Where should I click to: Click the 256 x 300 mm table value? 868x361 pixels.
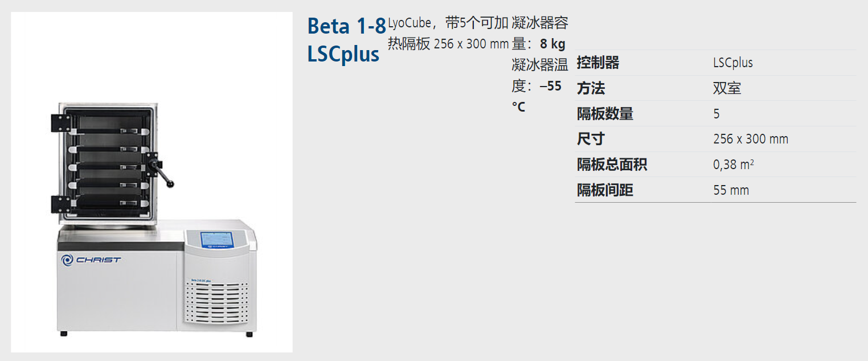(751, 139)
